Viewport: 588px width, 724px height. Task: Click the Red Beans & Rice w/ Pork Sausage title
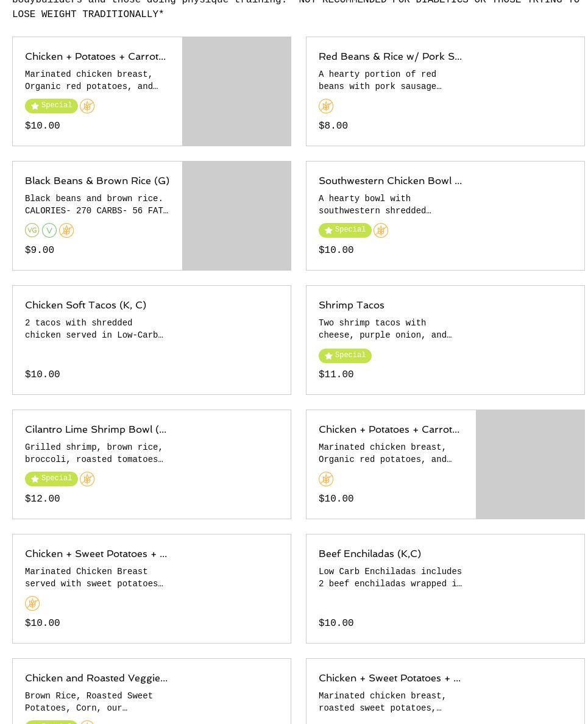[x=390, y=56]
